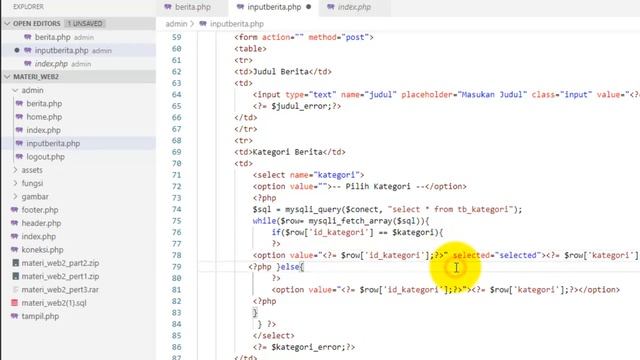This screenshot has width=640, height=360.
Task: Place cursor on the mysqli_query line
Action: tap(387, 209)
